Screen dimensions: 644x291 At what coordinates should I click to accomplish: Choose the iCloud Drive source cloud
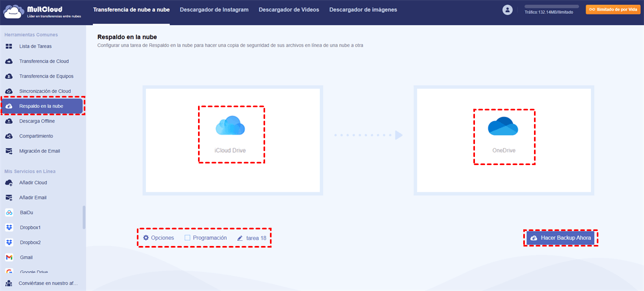[x=231, y=134]
